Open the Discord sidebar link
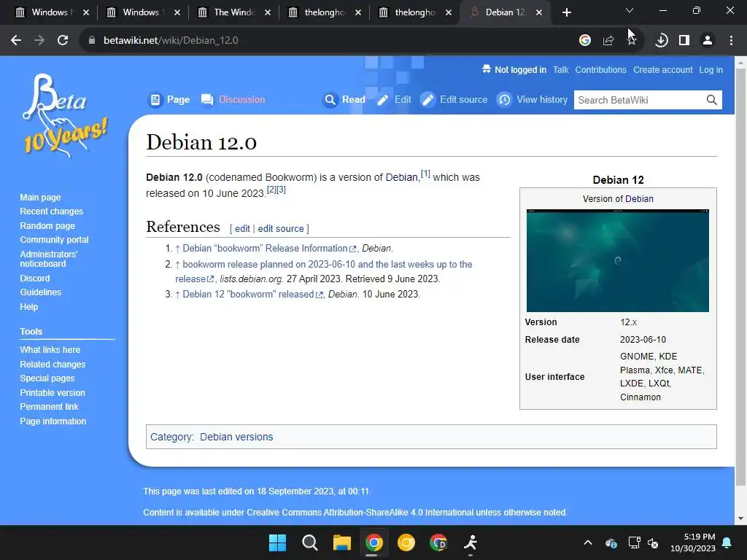This screenshot has width=747, height=560. coord(34,278)
